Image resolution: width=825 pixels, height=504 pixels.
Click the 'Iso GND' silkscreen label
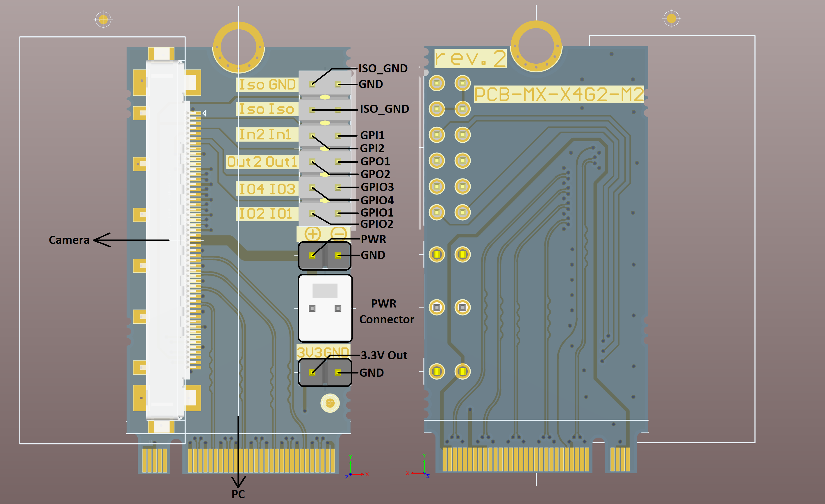point(267,85)
